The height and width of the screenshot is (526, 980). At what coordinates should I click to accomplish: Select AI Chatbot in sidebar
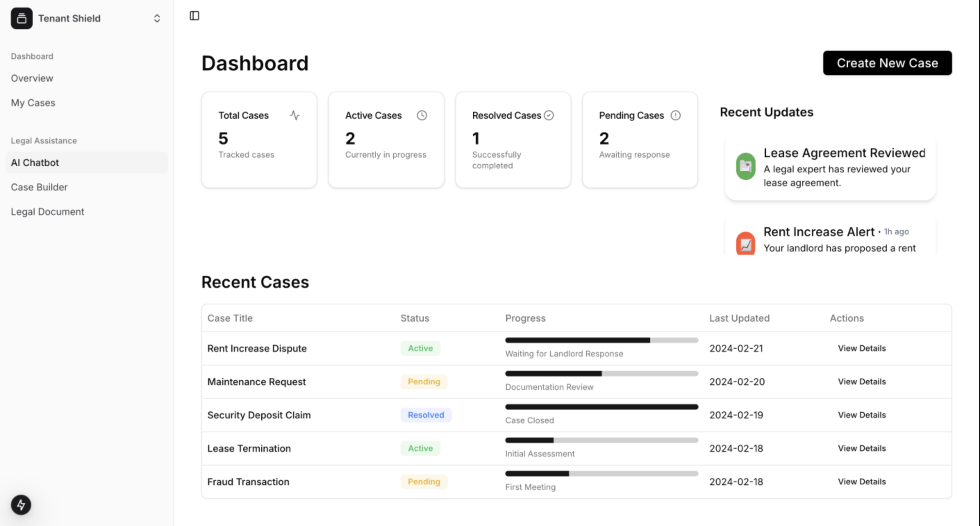tap(35, 163)
